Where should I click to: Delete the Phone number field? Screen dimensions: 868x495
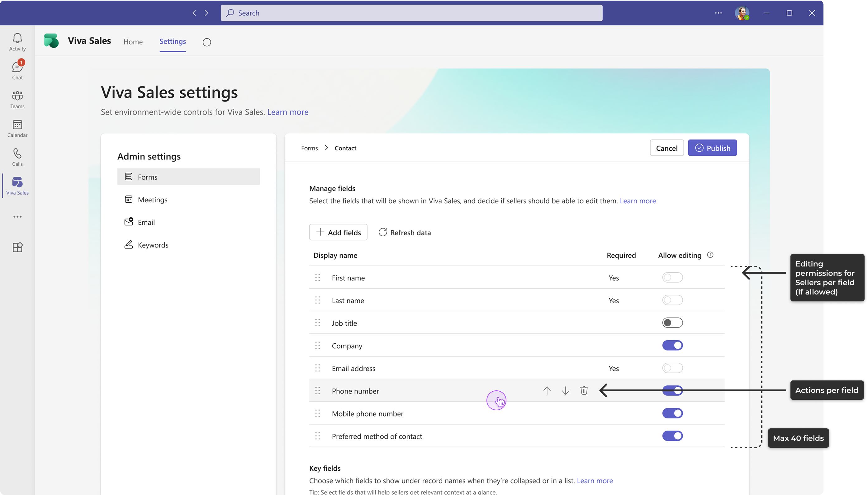coord(584,390)
